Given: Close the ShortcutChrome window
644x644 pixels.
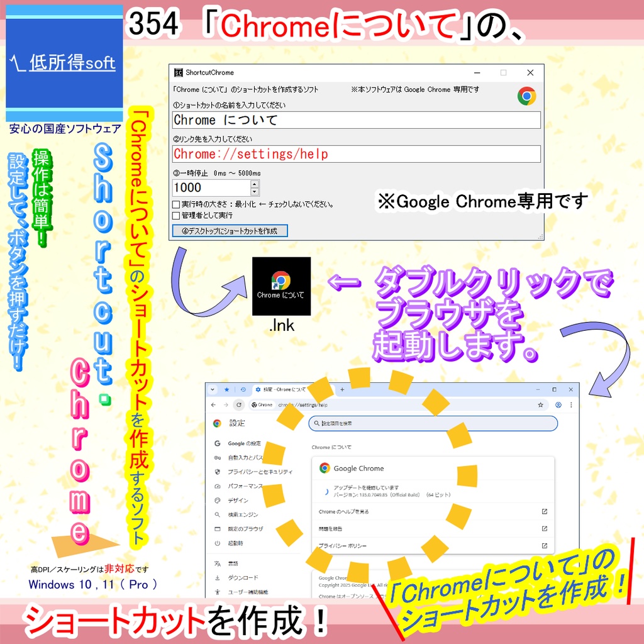Looking at the screenshot, I should [x=530, y=73].
